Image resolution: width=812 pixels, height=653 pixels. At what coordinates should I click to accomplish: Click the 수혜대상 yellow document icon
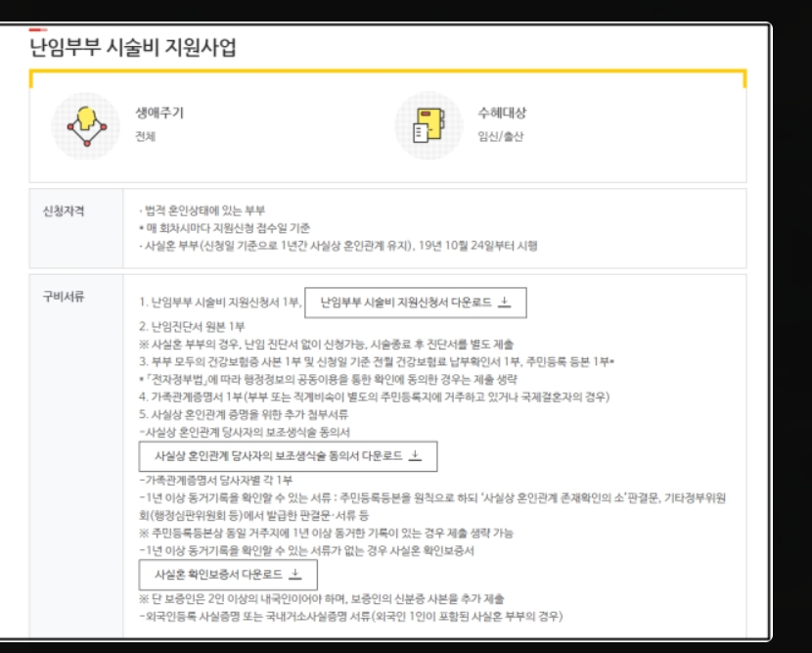[x=429, y=126]
